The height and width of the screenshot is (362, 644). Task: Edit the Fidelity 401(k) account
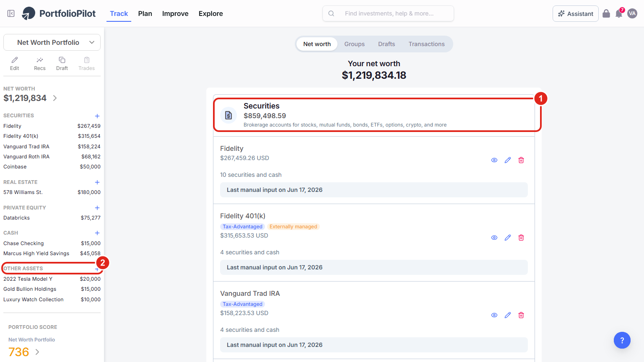coord(508,238)
